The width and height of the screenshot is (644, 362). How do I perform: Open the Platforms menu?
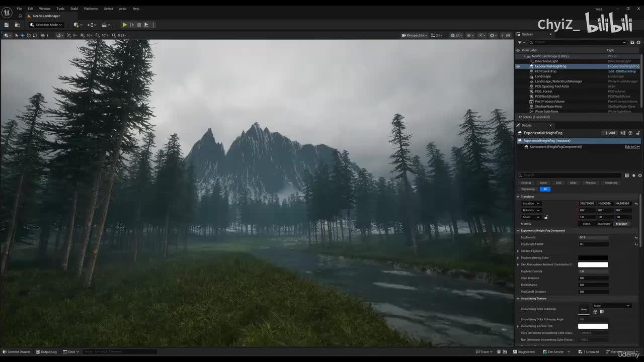(x=91, y=9)
